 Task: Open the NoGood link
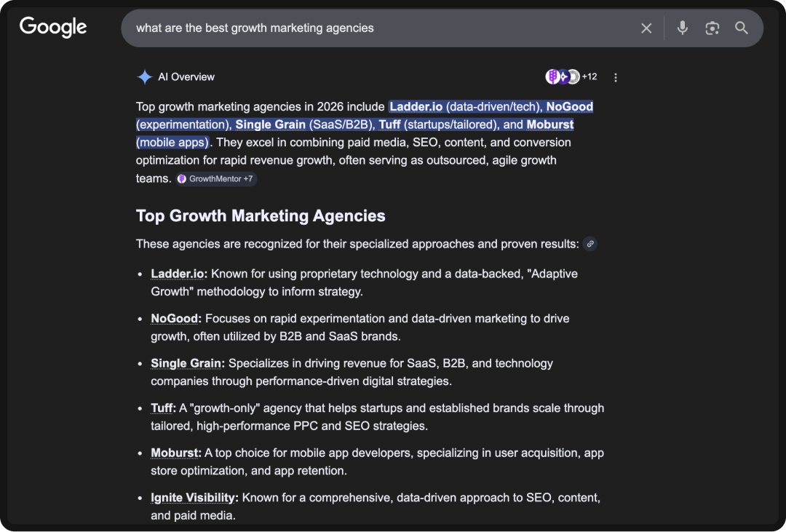(x=174, y=318)
